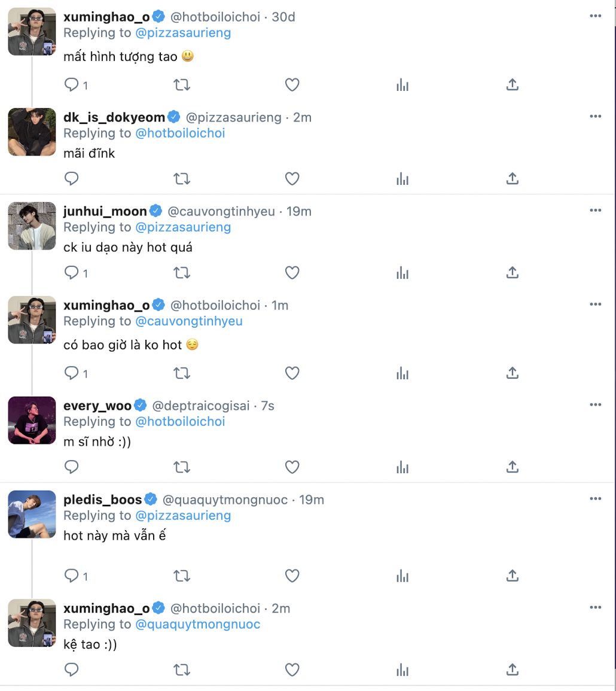616x691 pixels.
Task: Like the 'kệ tao :))' reply
Action: (292, 670)
